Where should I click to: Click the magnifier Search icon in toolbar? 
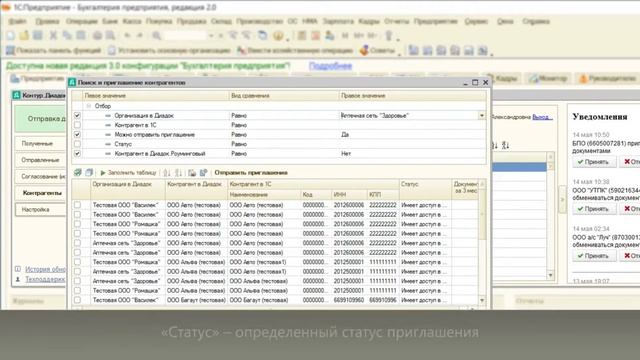[x=156, y=36]
